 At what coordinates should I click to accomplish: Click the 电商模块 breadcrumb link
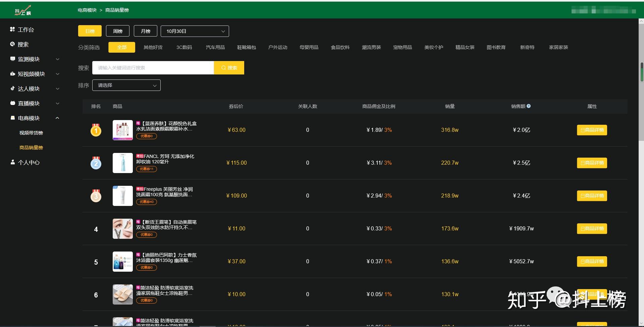(x=87, y=10)
